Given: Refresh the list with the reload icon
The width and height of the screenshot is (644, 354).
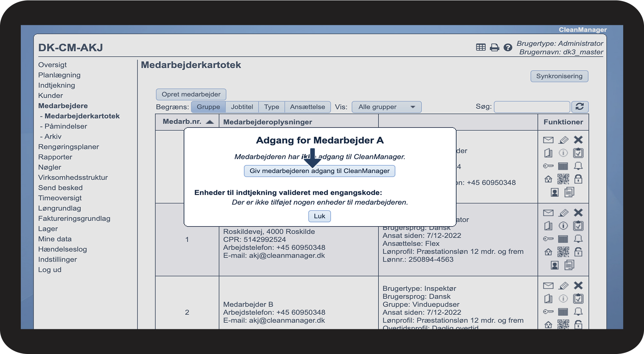Looking at the screenshot, I should 580,107.
